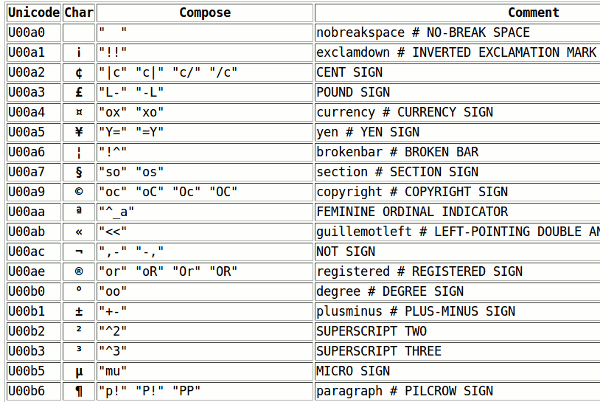This screenshot has height=402, width=600.
Task: Click the Unicode column header
Action: [x=34, y=13]
